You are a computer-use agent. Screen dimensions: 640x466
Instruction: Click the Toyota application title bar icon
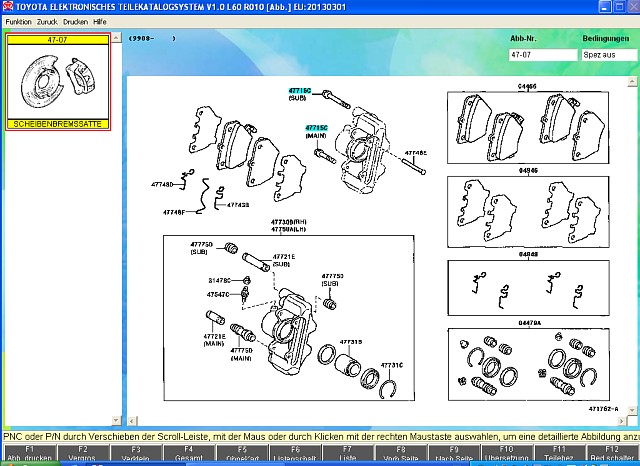tap(8, 7)
